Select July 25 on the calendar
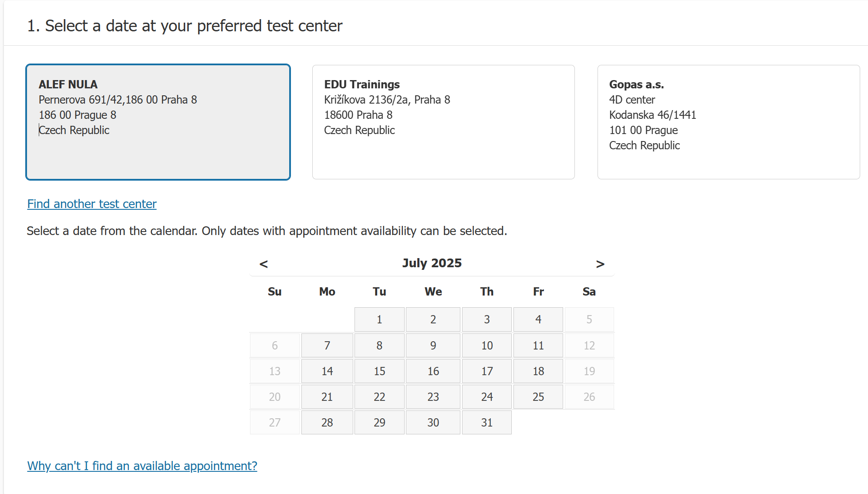Viewport: 868px width, 494px height. pyautogui.click(x=538, y=397)
